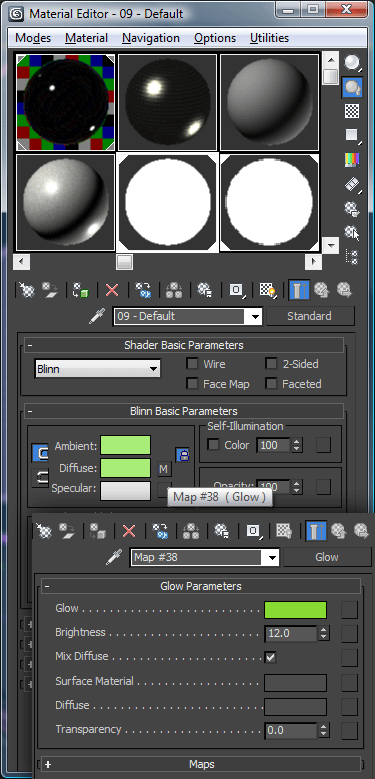Viewport: 375px width, 779px height.
Task: Click the Sample Type sphere icon
Action: pyautogui.click(x=352, y=63)
